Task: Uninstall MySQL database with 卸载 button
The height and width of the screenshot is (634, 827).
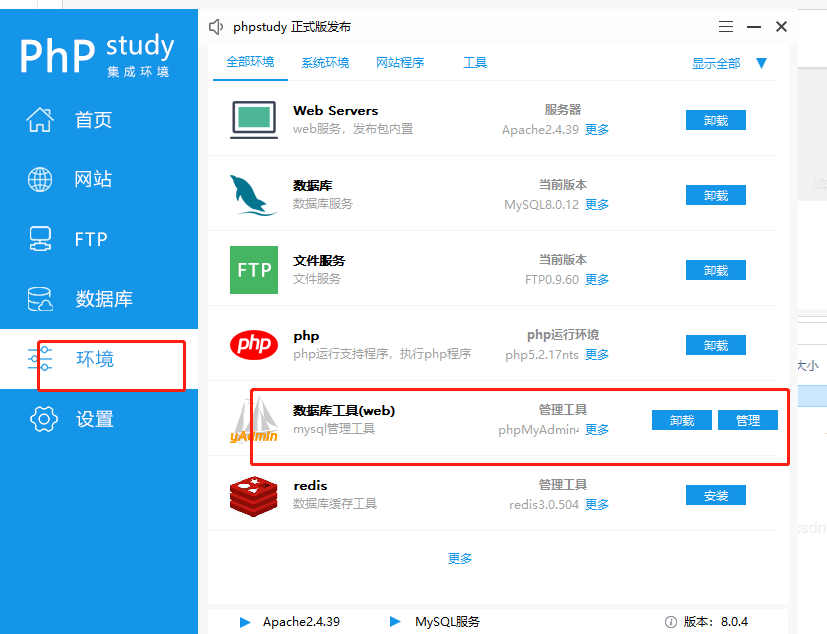Action: [716, 195]
